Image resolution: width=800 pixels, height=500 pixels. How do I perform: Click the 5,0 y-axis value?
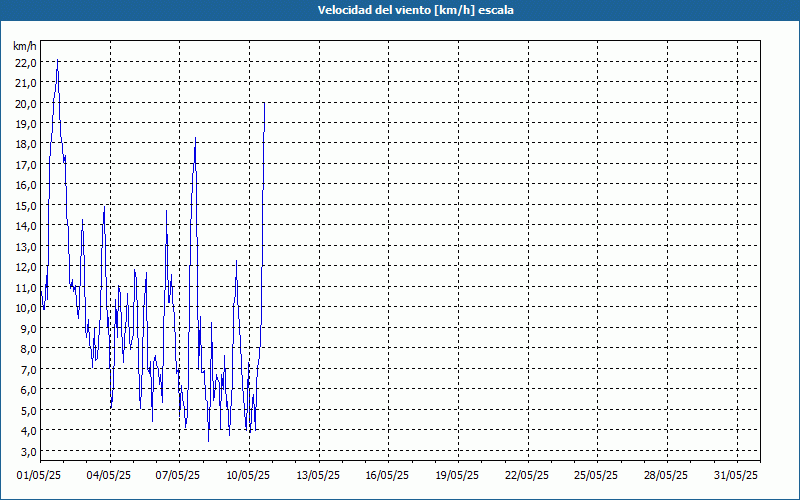28,410
